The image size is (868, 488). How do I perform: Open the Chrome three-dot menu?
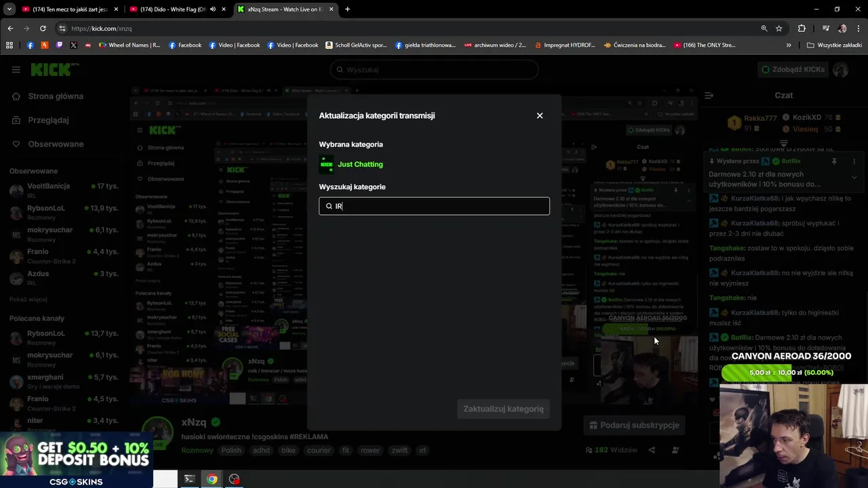pos(859,28)
